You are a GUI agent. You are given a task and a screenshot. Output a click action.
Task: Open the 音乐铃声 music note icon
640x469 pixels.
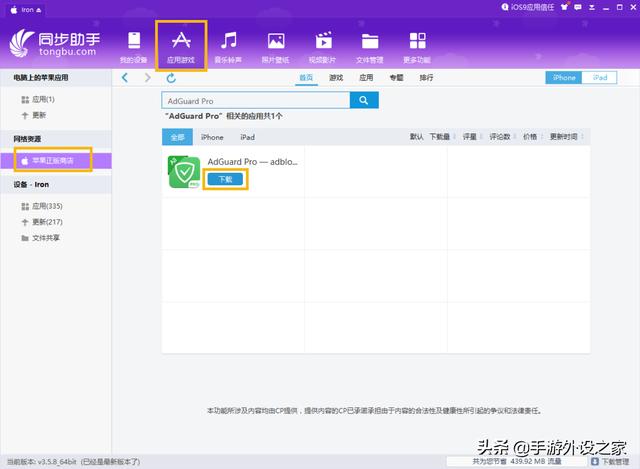(x=228, y=46)
